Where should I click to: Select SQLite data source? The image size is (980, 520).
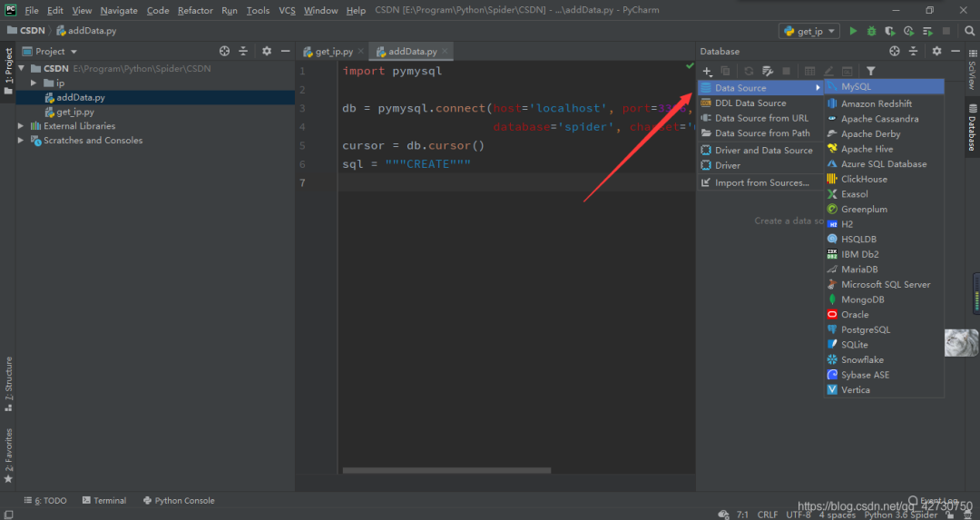click(x=884, y=344)
